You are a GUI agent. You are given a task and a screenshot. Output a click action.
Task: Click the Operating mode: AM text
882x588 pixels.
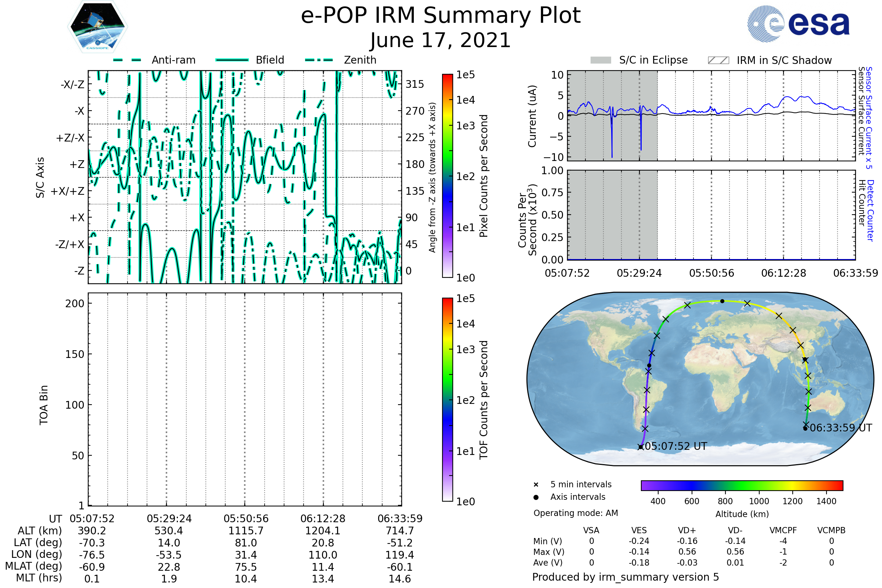576,513
